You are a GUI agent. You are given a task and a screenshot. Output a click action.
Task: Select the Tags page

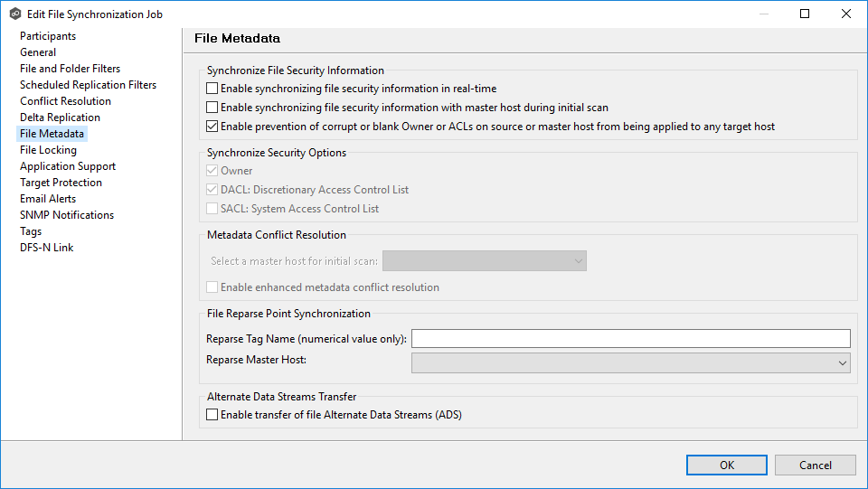click(31, 231)
